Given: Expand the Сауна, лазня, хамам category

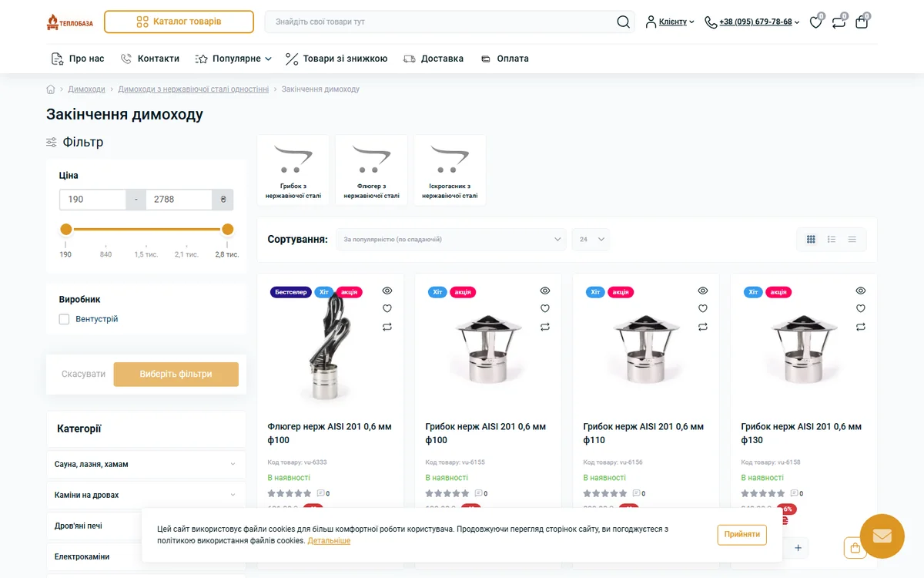Looking at the screenshot, I should point(146,464).
